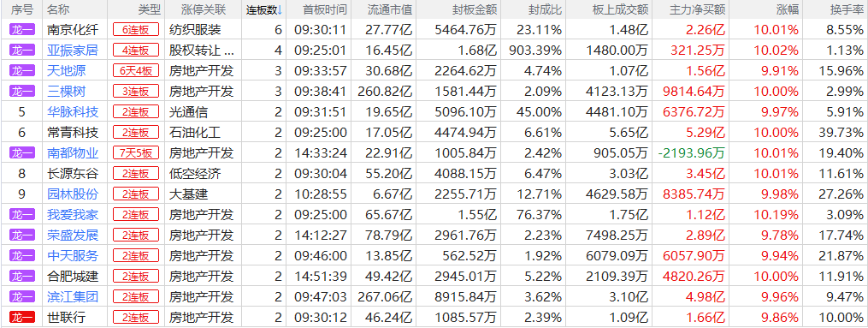This screenshot has width=868, height=328.
Task: Open the 华脉科技 stock link
Action: (73, 112)
